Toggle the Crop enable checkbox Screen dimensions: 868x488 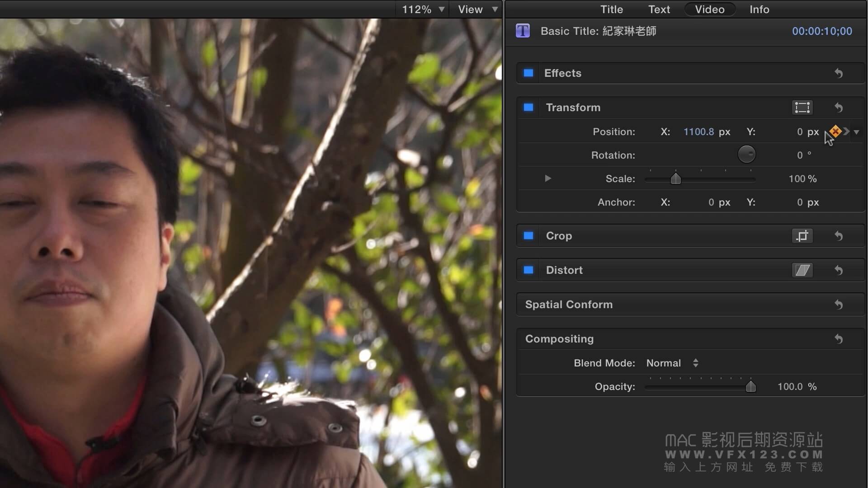tap(528, 236)
